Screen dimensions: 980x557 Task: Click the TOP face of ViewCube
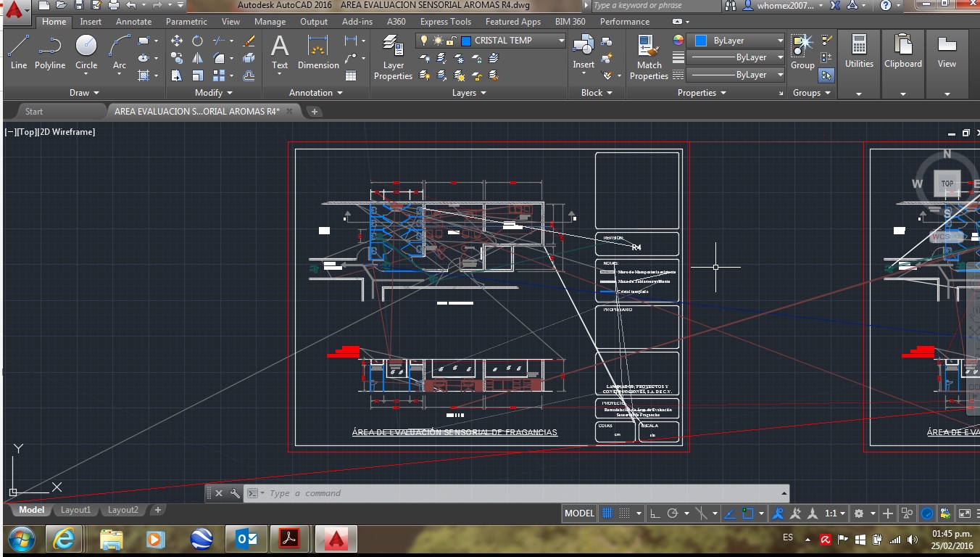947,183
